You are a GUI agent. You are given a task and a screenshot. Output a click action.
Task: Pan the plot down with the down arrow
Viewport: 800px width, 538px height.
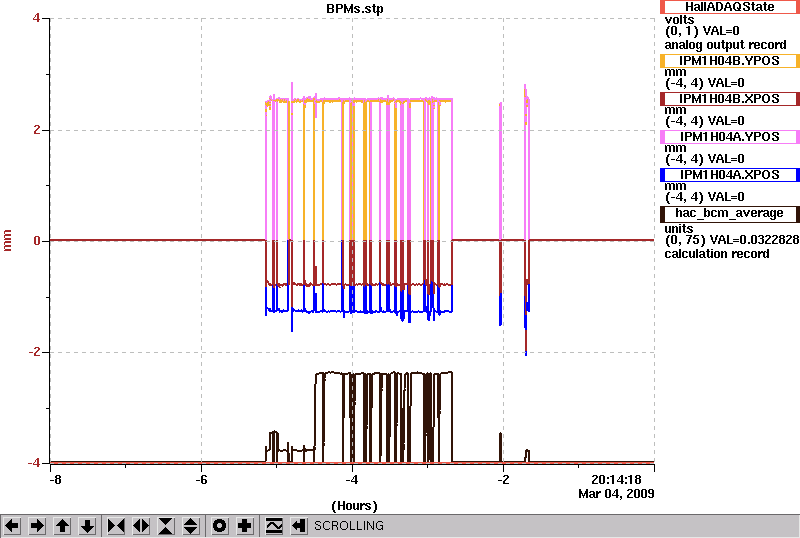pos(88,526)
